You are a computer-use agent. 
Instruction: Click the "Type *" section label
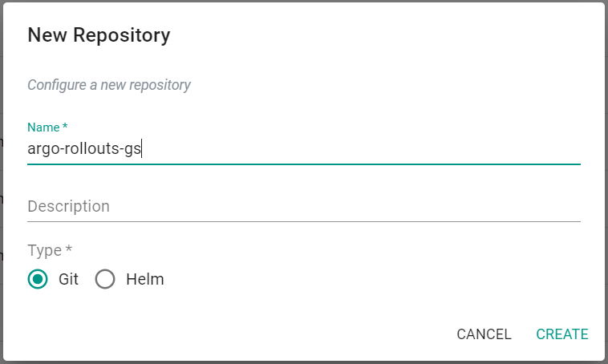tap(50, 250)
